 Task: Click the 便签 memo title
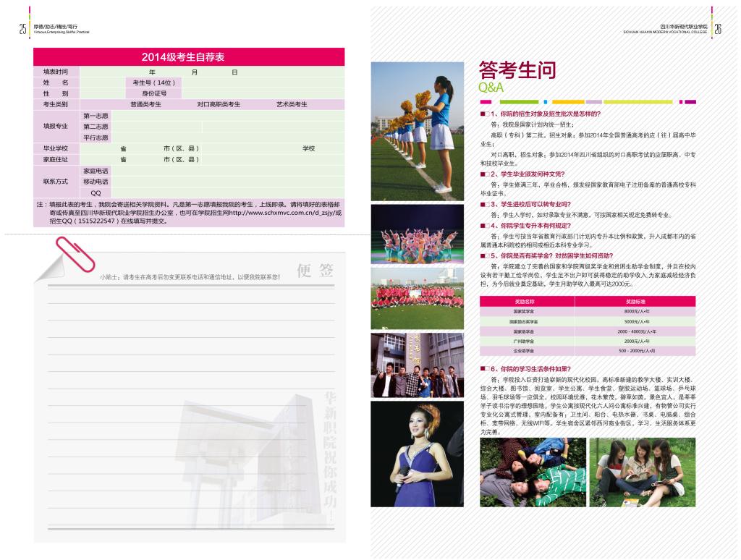point(316,271)
